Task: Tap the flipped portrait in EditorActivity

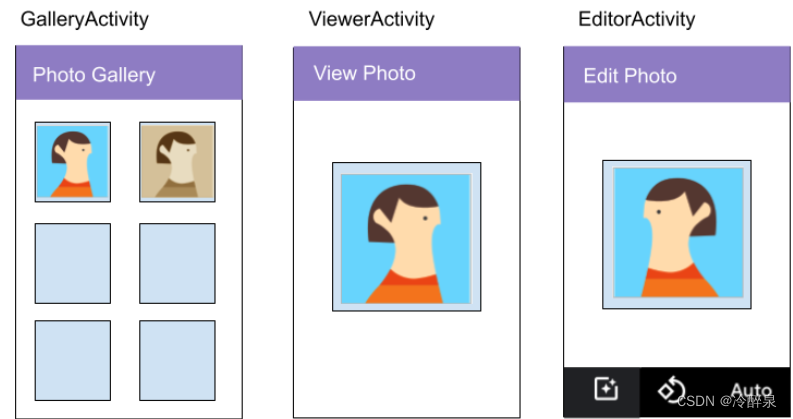Action: [677, 233]
